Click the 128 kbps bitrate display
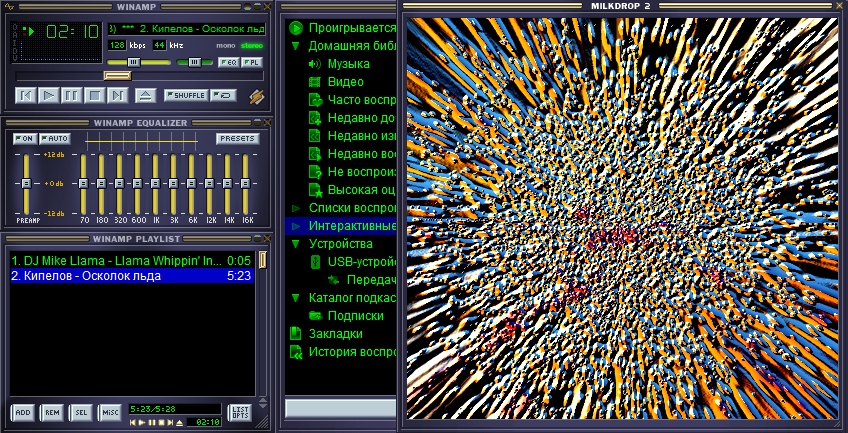Image resolution: width=848 pixels, height=433 pixels. click(x=117, y=45)
